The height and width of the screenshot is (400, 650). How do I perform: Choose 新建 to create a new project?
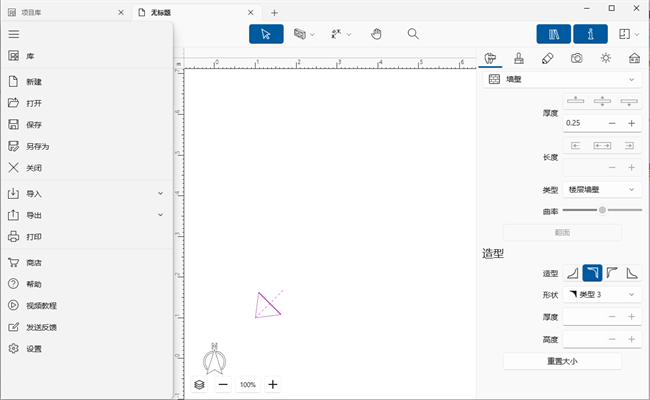click(87, 82)
